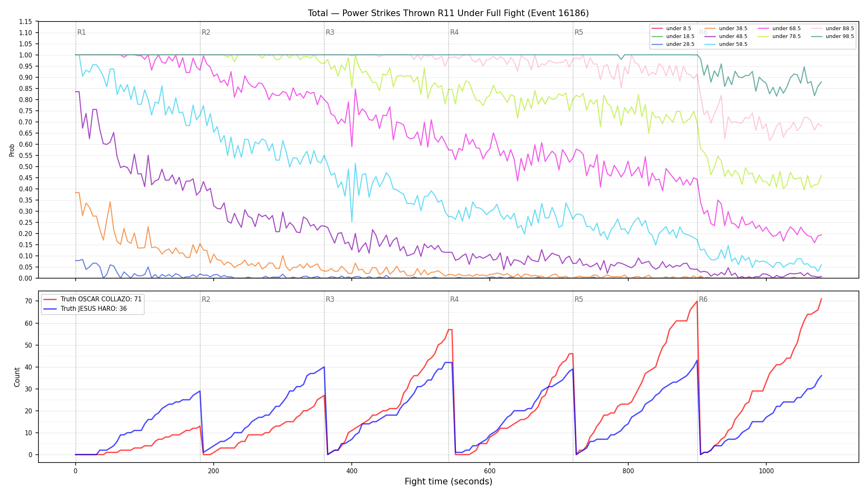Screen dimensions: 868x496
Task: Click the 400 tick on the time axis
Action: pos(352,471)
